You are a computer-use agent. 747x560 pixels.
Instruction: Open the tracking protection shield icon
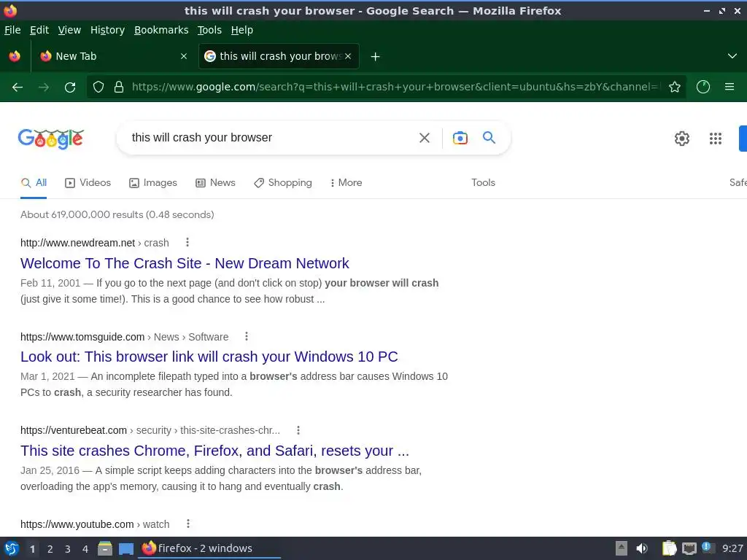tap(98, 87)
